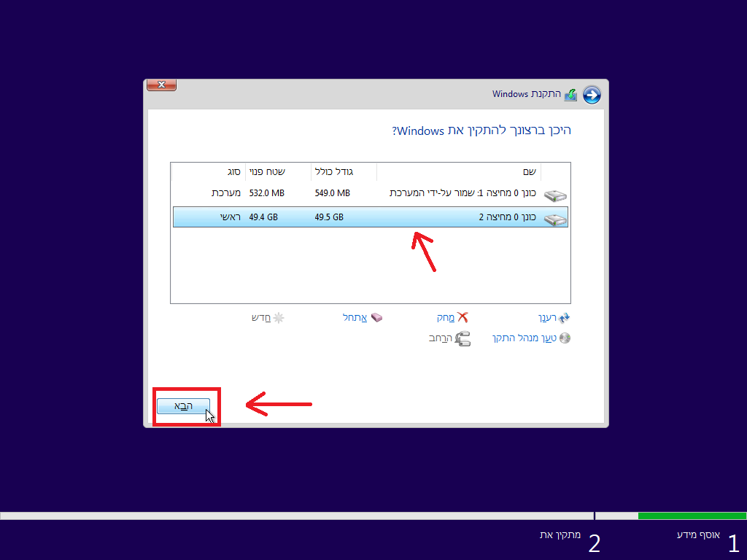The image size is (747, 560).
Task: Click the אתחל format link
Action: [x=355, y=318]
